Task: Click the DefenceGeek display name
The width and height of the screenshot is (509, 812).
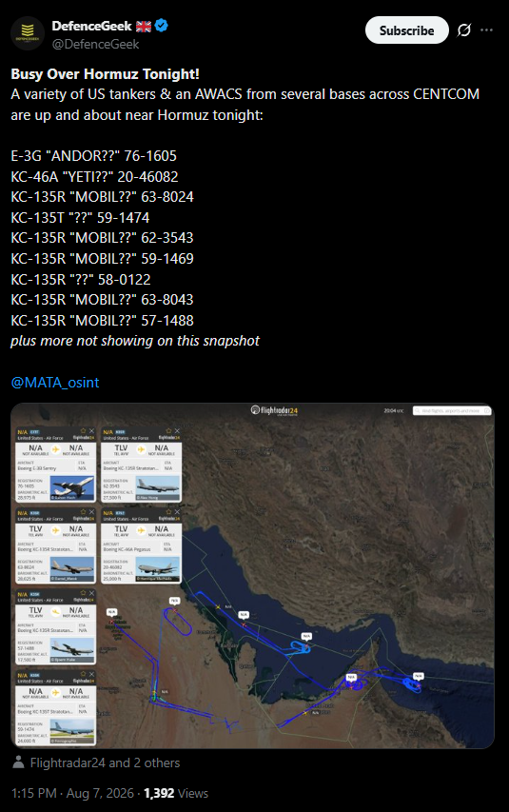Action: 91,26
